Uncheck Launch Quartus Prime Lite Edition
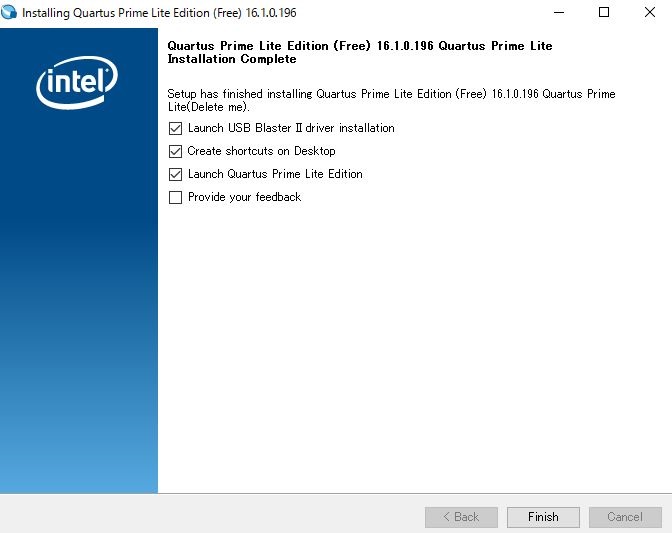Image resolution: width=672 pixels, height=533 pixels. tap(175, 174)
